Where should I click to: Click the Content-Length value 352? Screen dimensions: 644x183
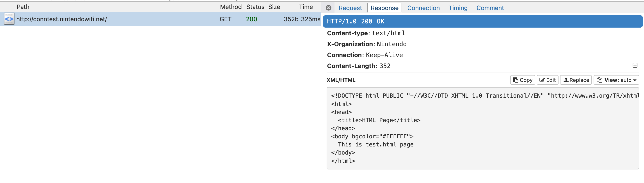coord(385,66)
